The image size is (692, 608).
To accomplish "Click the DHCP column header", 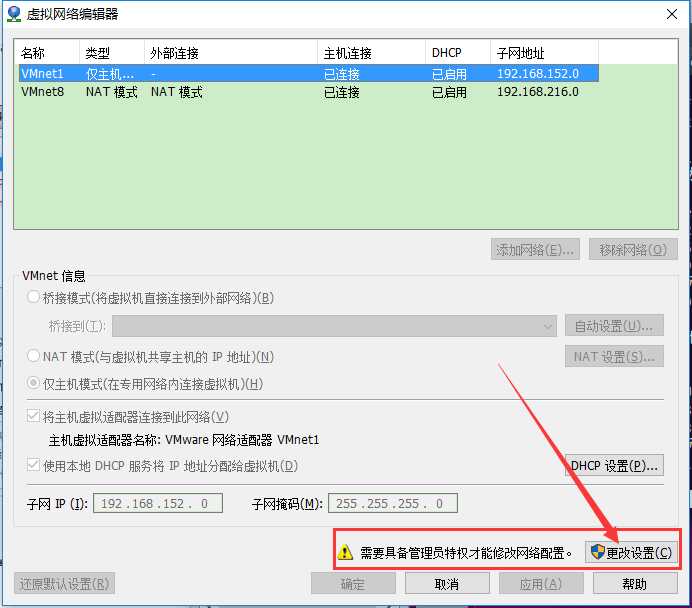I will (x=458, y=53).
